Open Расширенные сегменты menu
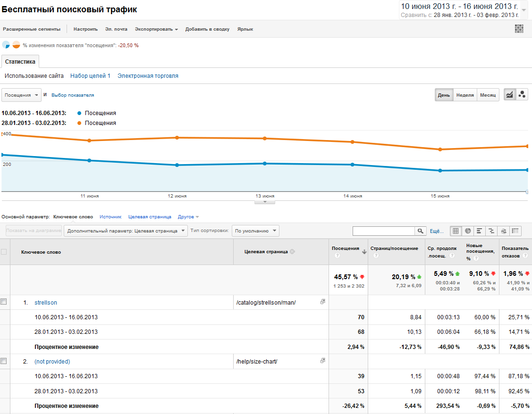Image resolution: width=532 pixels, height=414 pixels. pos(32,29)
